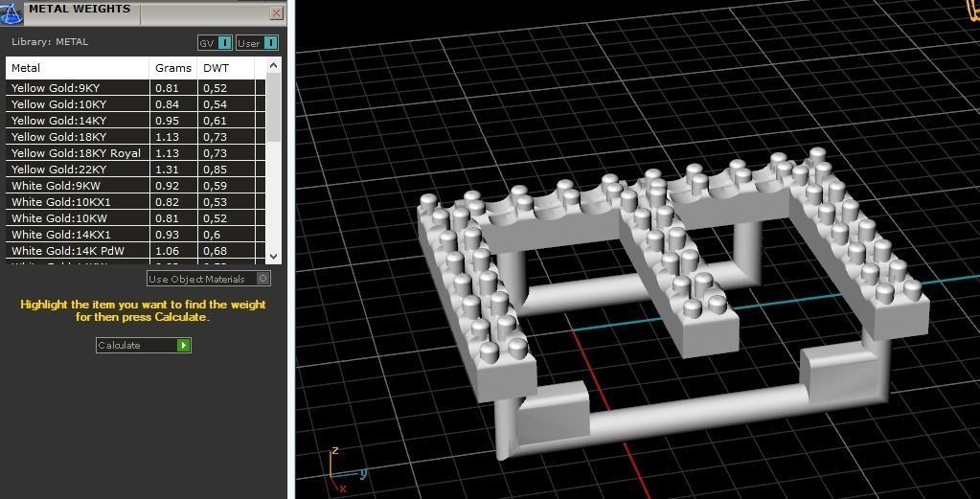
Task: Select the White Gold:9KW row
Action: pyautogui.click(x=136, y=186)
